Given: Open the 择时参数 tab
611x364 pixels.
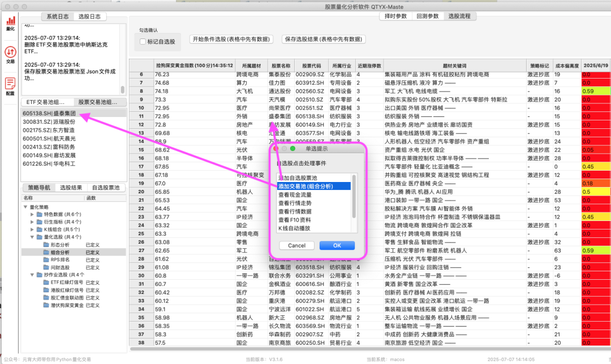Looking at the screenshot, I should 395,16.
